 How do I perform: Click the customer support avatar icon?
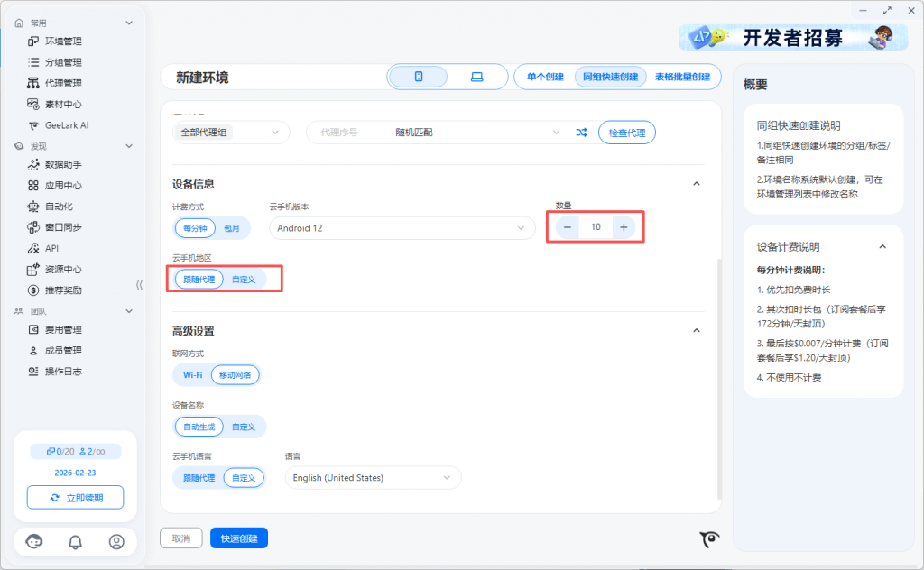pos(34,542)
